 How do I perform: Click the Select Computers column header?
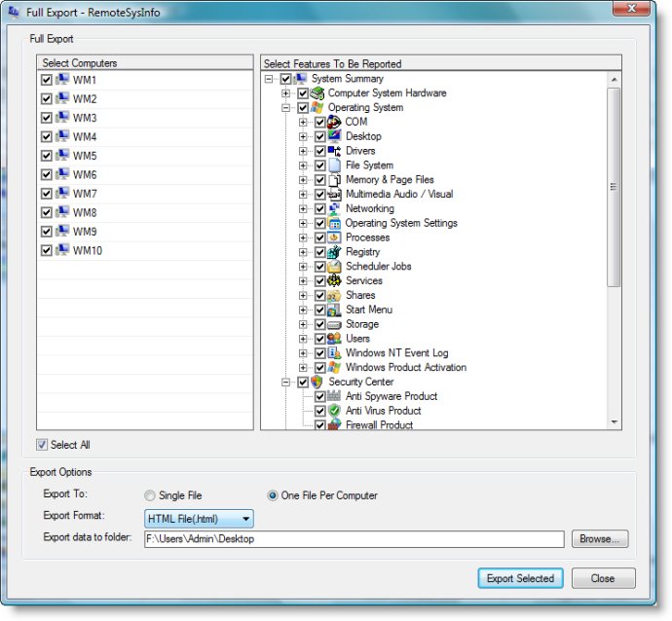(x=145, y=63)
